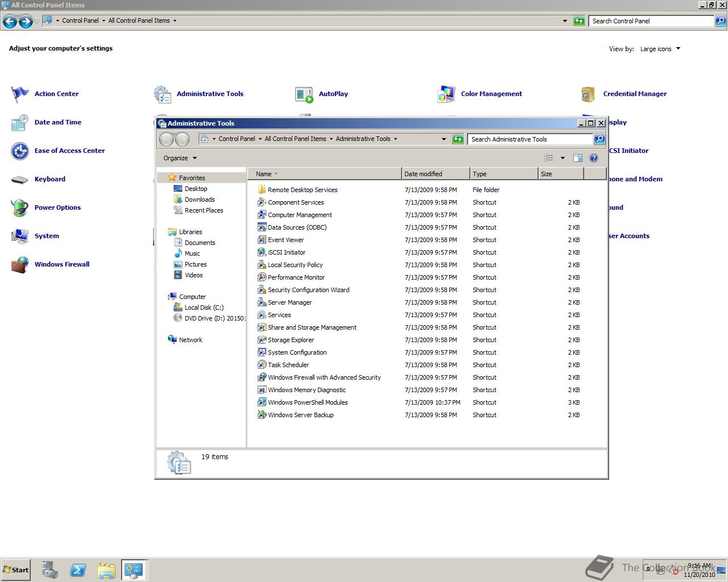728x582 pixels.
Task: Open Windows Firewall in Control Panel
Action: tap(51, 264)
